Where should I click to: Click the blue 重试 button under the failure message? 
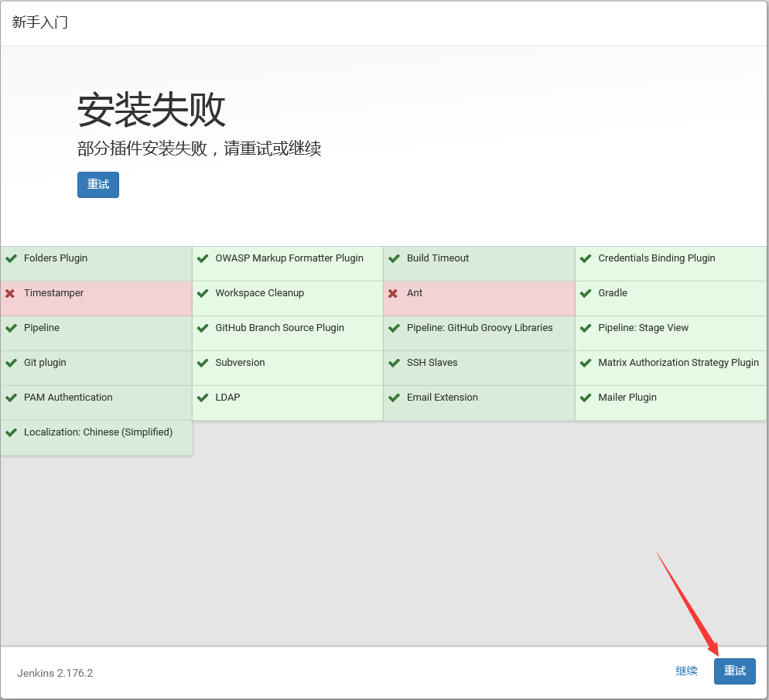(98, 185)
